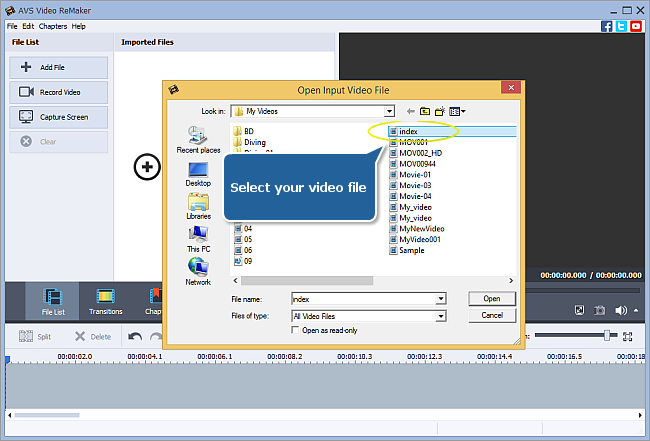Go to Libraries shortcut

coord(198,207)
